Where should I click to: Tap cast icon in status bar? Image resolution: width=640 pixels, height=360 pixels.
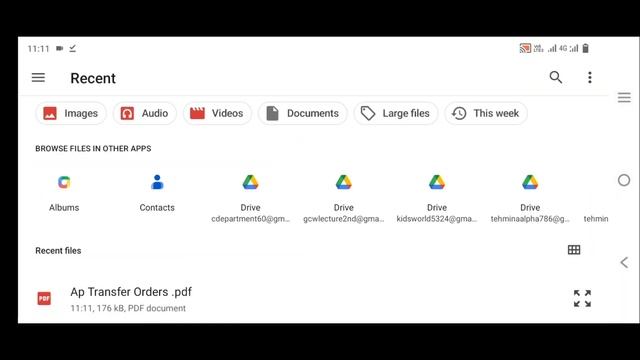pyautogui.click(x=525, y=48)
